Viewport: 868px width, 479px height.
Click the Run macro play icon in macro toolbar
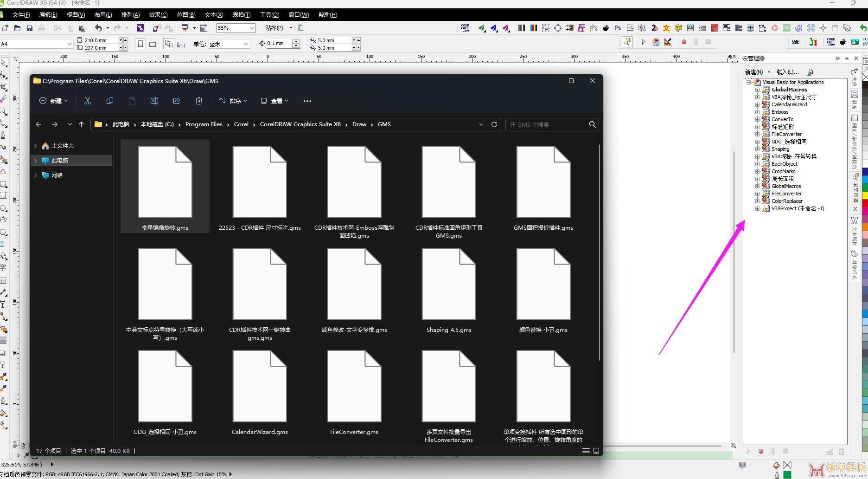pos(643,42)
